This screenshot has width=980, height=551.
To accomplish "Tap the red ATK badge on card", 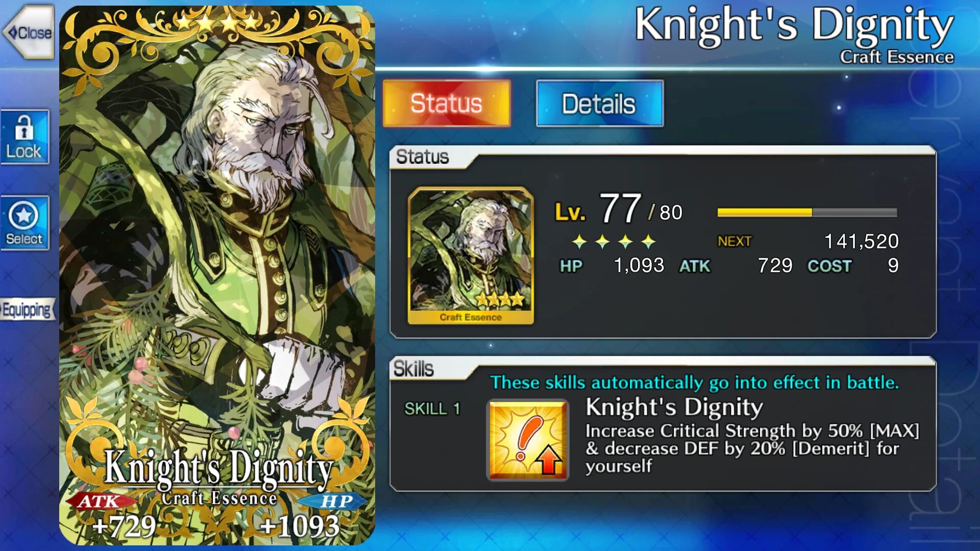I will [100, 502].
